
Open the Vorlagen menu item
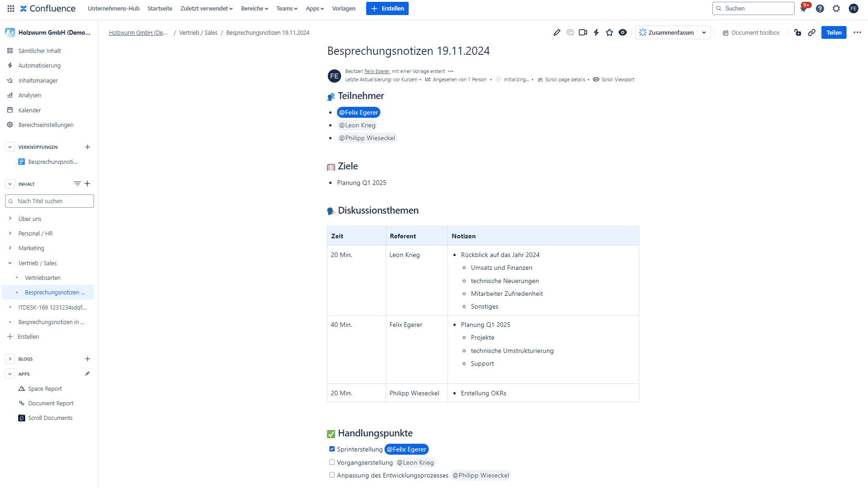click(x=344, y=8)
